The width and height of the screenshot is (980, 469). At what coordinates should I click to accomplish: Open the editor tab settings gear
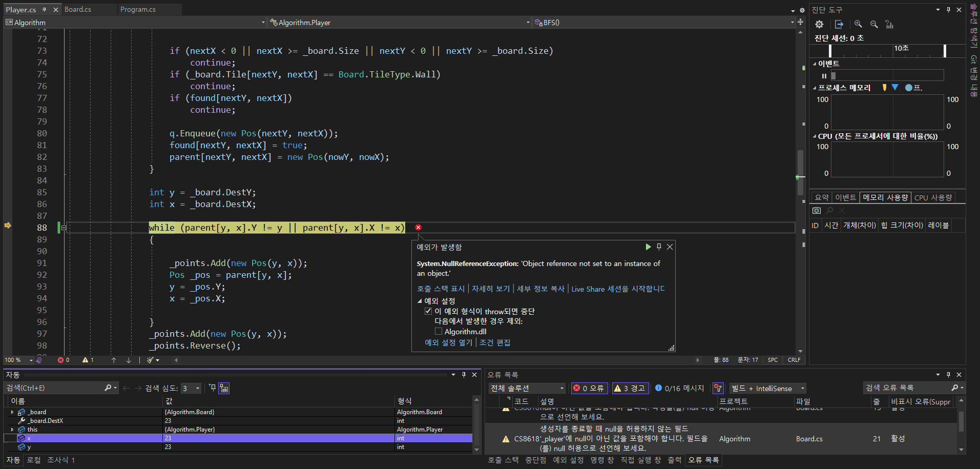tap(802, 10)
